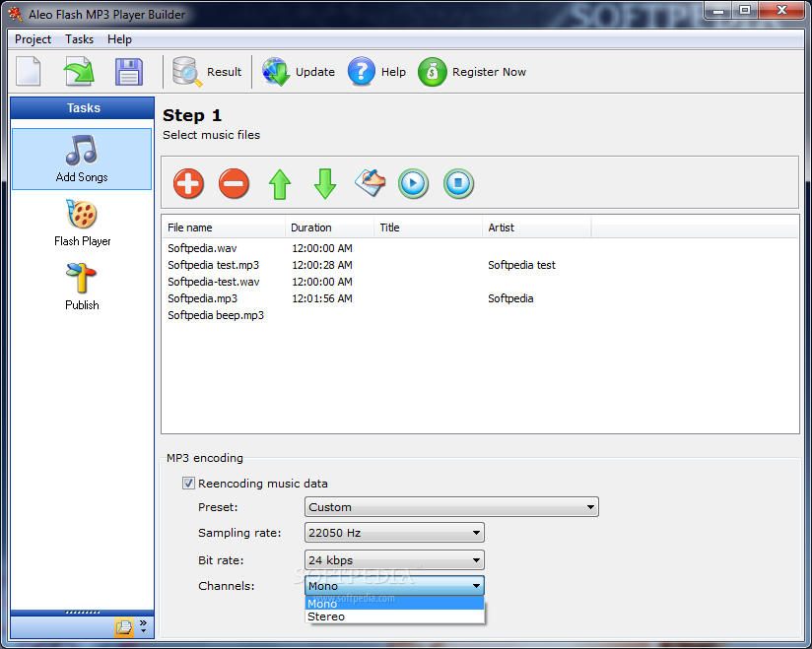Viewport: 812px width, 649px height.
Task: Click the Result toolbar label
Action: click(225, 72)
